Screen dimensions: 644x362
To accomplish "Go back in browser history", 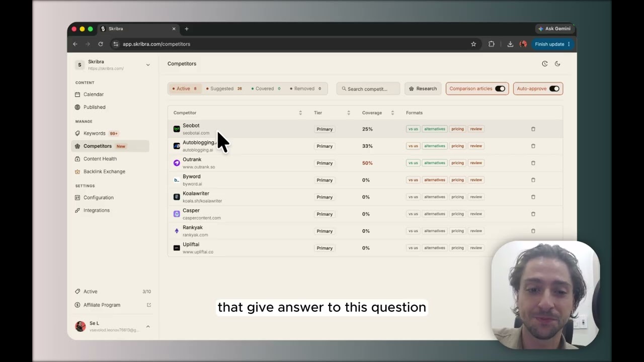I will tap(75, 44).
